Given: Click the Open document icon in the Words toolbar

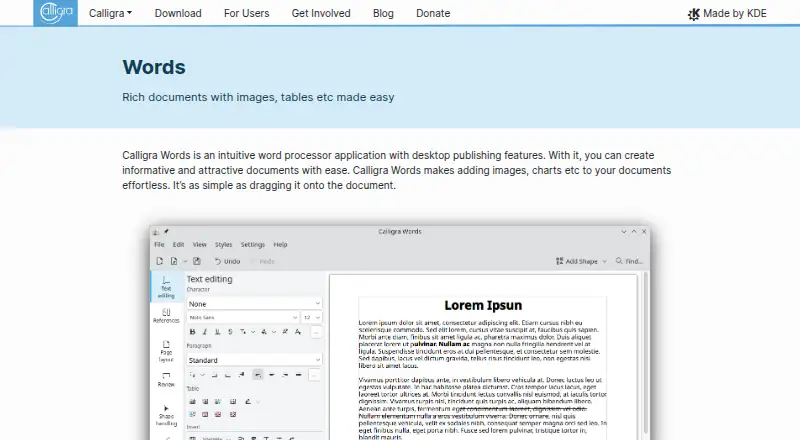Looking at the screenshot, I should coord(174,261).
